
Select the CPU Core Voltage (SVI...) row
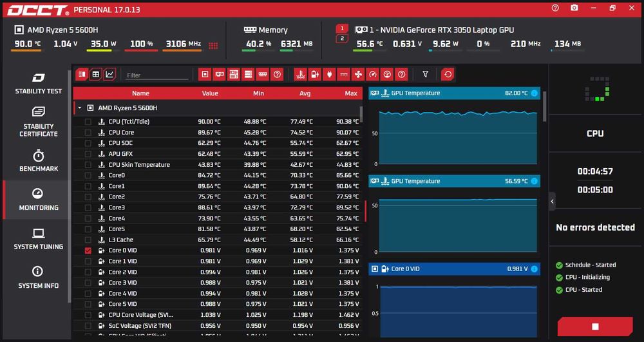(x=218, y=315)
